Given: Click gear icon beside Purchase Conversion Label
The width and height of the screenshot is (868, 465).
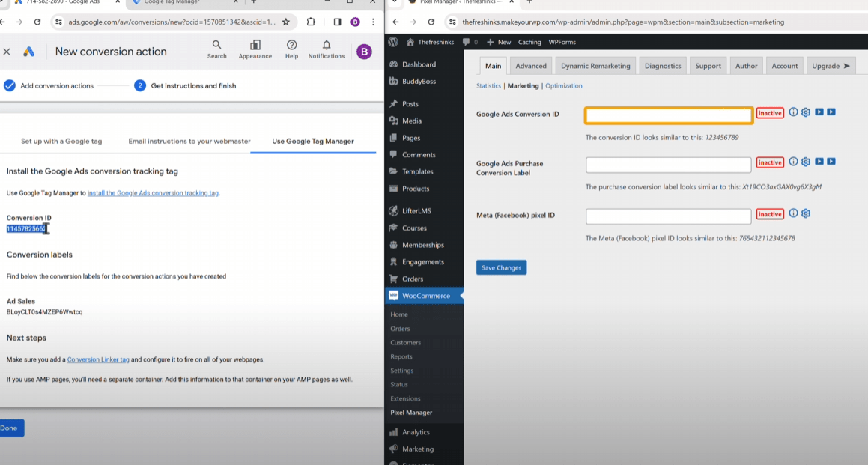Looking at the screenshot, I should [806, 162].
